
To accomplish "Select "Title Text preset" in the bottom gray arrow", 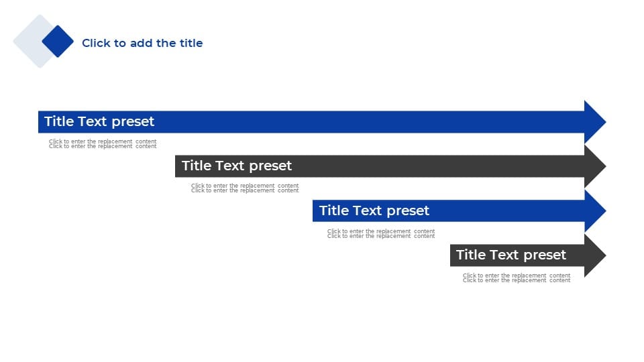I will [x=511, y=255].
